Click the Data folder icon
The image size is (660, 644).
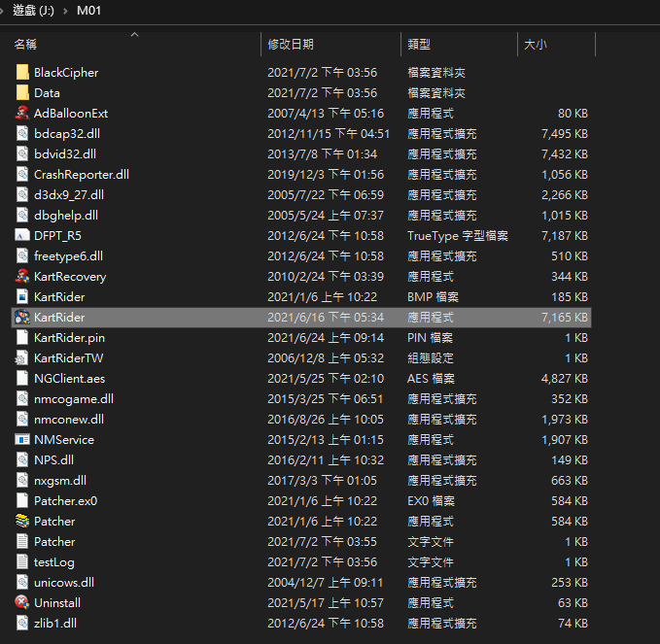[22, 92]
